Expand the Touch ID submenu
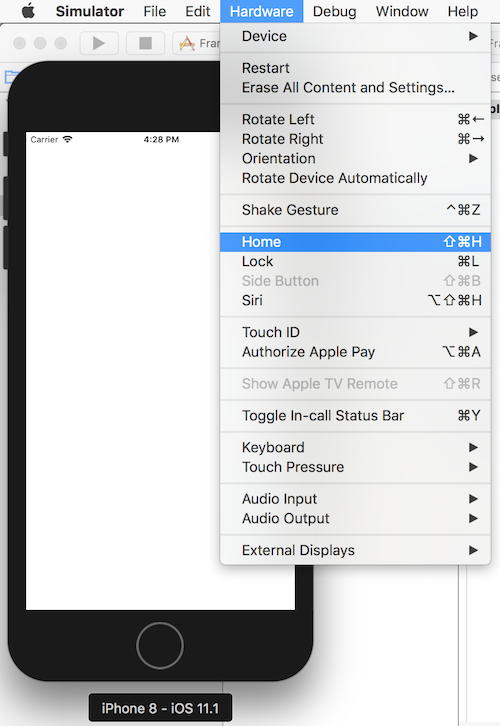Image resolution: width=500 pixels, height=726 pixels. coord(355,332)
